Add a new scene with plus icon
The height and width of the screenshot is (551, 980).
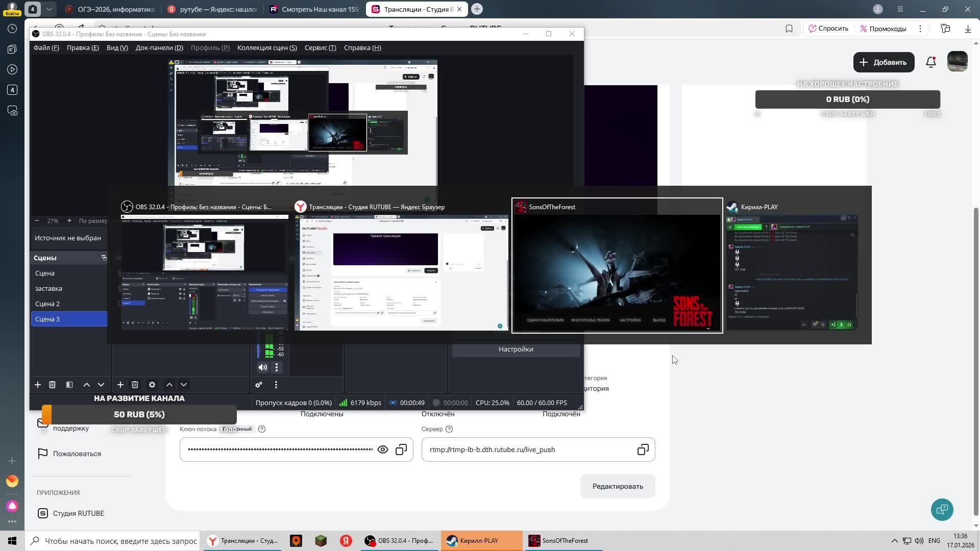click(x=38, y=385)
